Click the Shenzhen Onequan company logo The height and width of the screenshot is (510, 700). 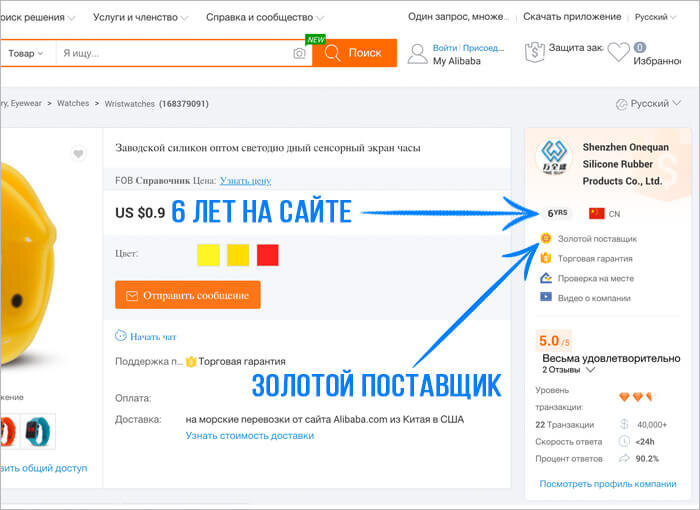coord(554,156)
